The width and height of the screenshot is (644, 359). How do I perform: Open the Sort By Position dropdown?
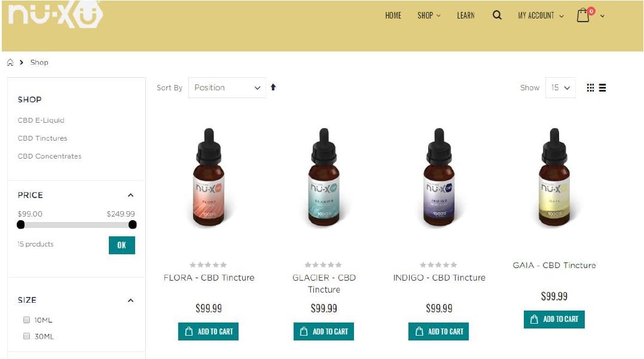coord(227,87)
